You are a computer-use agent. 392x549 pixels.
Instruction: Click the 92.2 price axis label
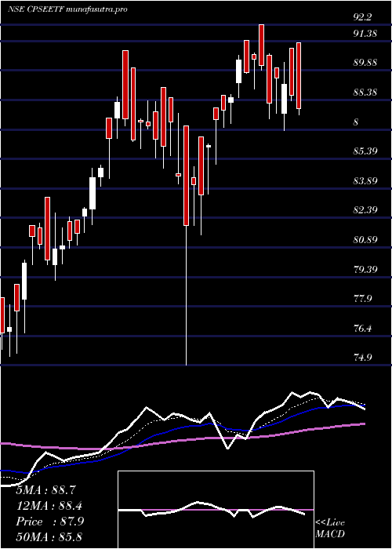click(362, 17)
